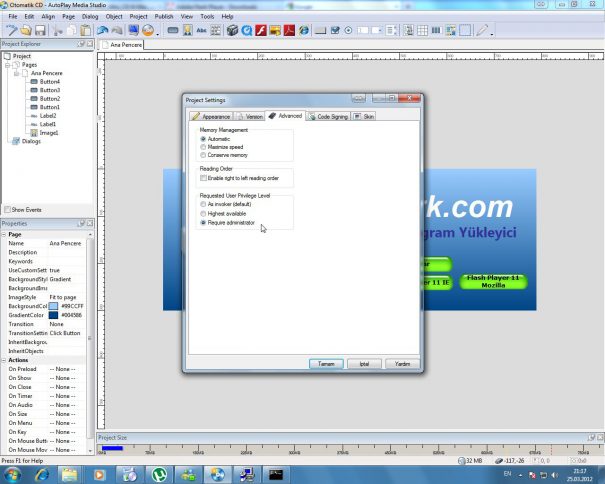The width and height of the screenshot is (605, 484).
Task: Select Image1 in Project Explorer tree
Action: (x=49, y=133)
